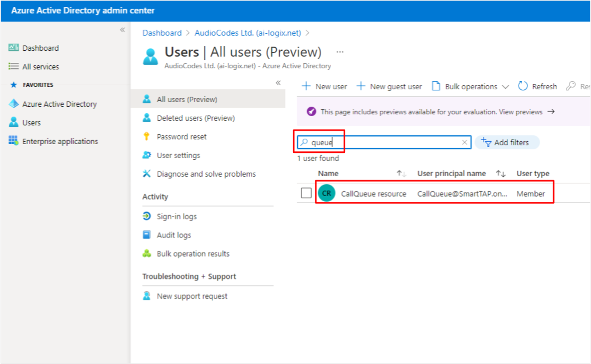Collapse the left favorites sidebar
This screenshot has width=591, height=364.
click(123, 30)
